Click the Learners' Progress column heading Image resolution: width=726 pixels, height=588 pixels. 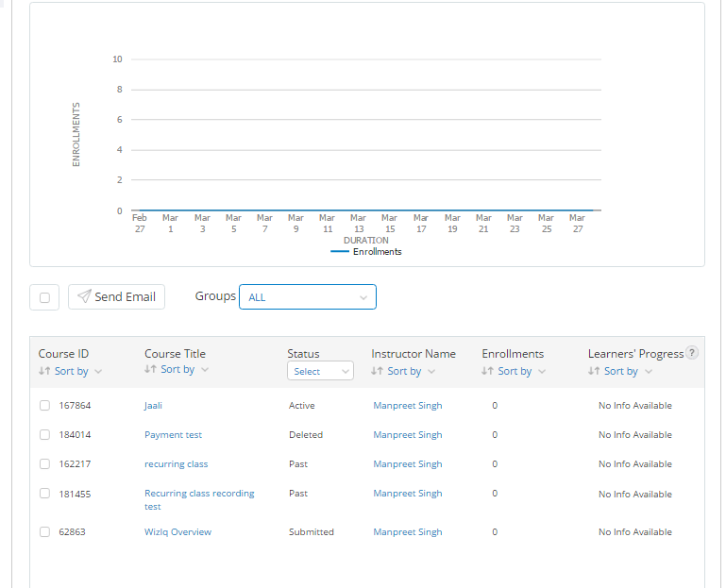(635, 354)
